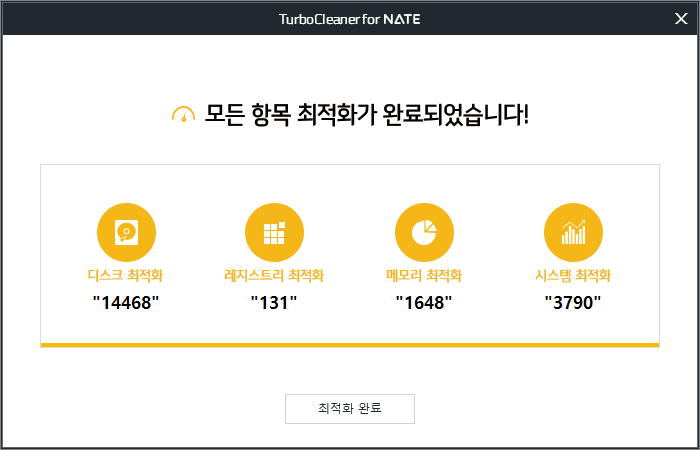The width and height of the screenshot is (700, 450).
Task: Click the "14468" disk result value
Action: (x=126, y=303)
